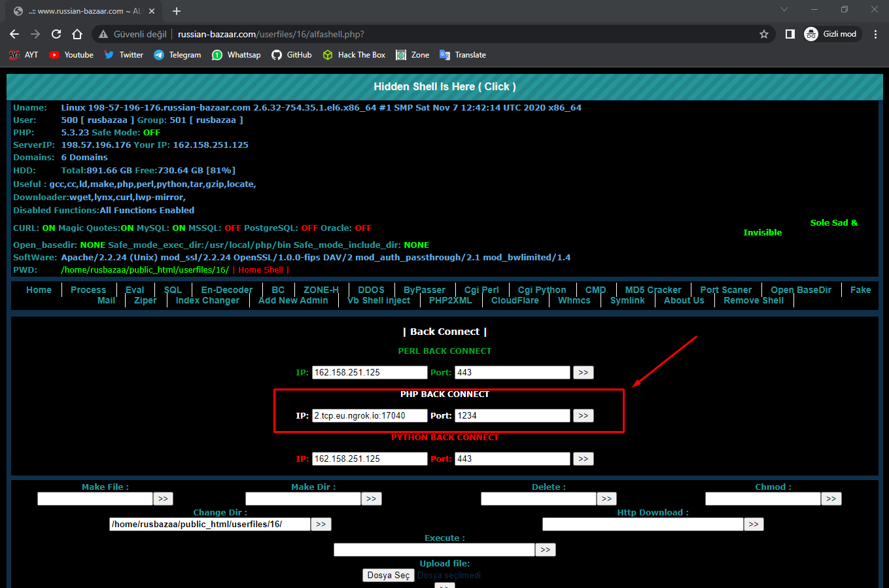Click the Make Dir text field

(303, 498)
